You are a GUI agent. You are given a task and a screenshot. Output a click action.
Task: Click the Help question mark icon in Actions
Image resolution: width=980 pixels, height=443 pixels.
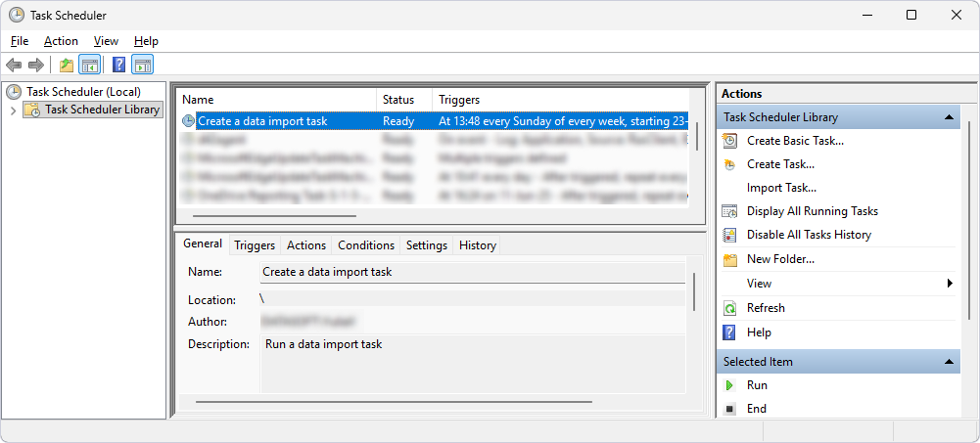729,332
